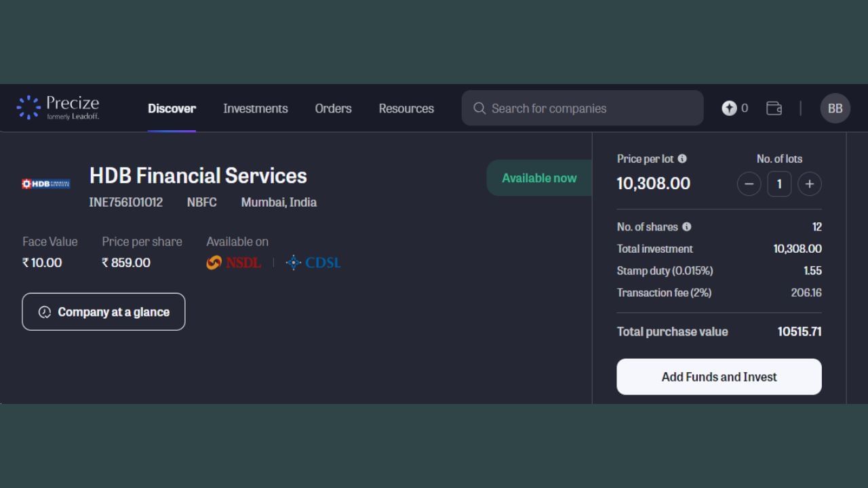
Task: Click the No. of shares value 12
Action: [x=816, y=227]
